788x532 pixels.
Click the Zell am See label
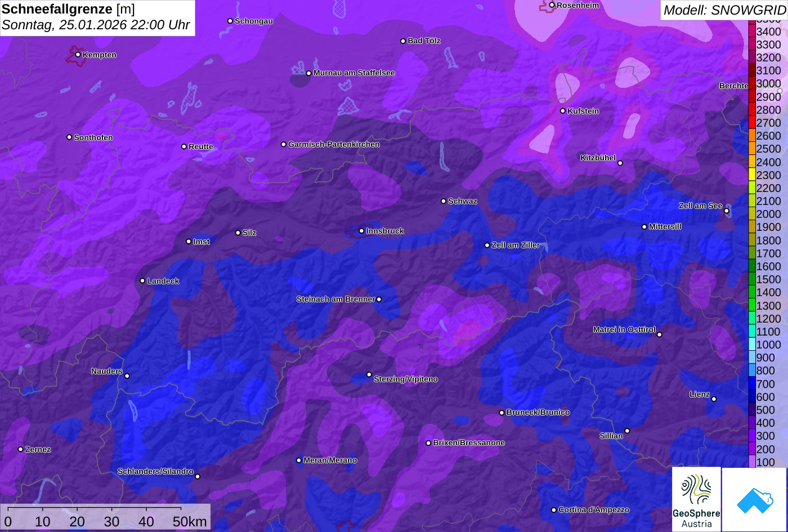(x=700, y=205)
